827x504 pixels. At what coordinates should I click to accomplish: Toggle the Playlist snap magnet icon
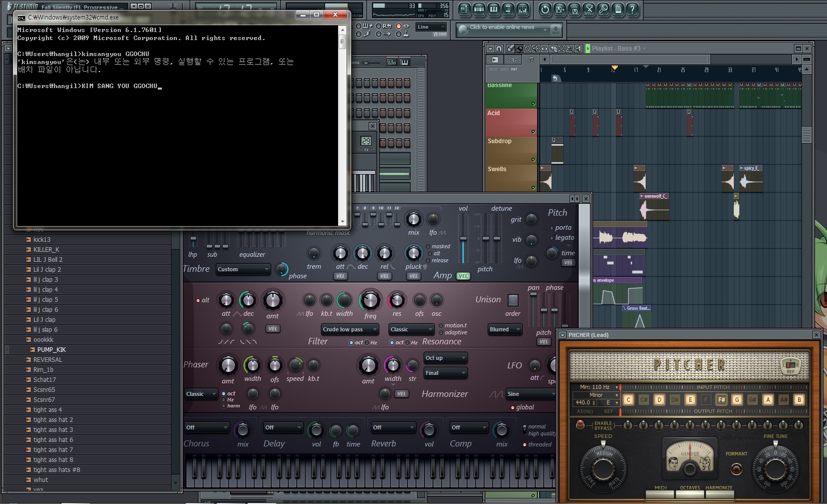pyautogui.click(x=499, y=49)
